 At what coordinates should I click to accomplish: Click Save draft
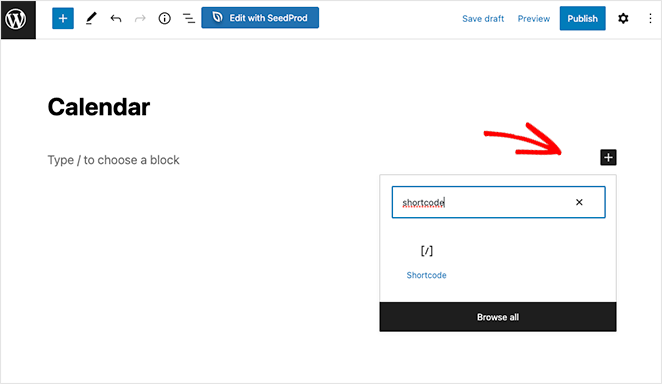pos(483,19)
